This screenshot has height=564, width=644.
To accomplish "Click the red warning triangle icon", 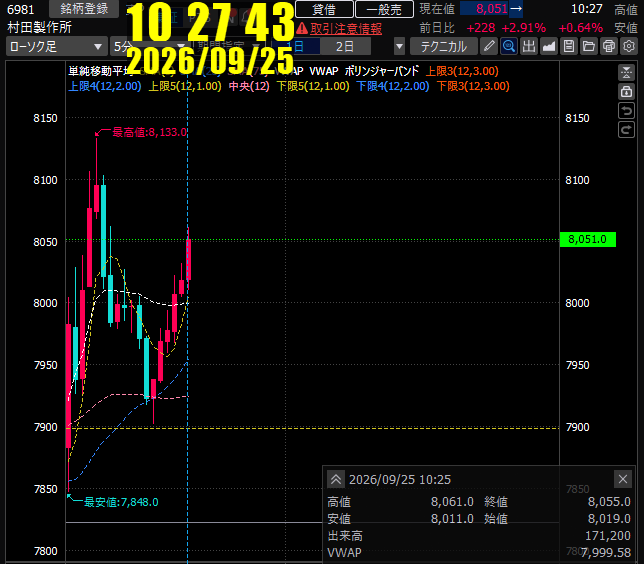I will point(302,28).
